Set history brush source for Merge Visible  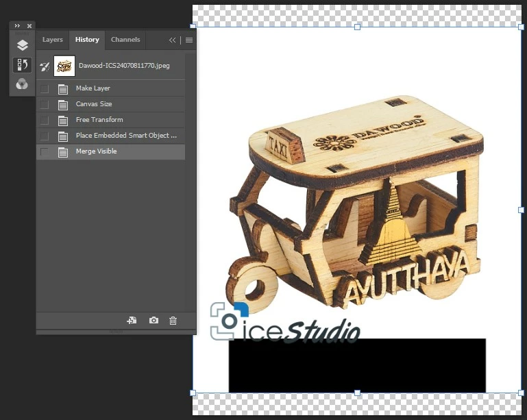click(x=45, y=152)
